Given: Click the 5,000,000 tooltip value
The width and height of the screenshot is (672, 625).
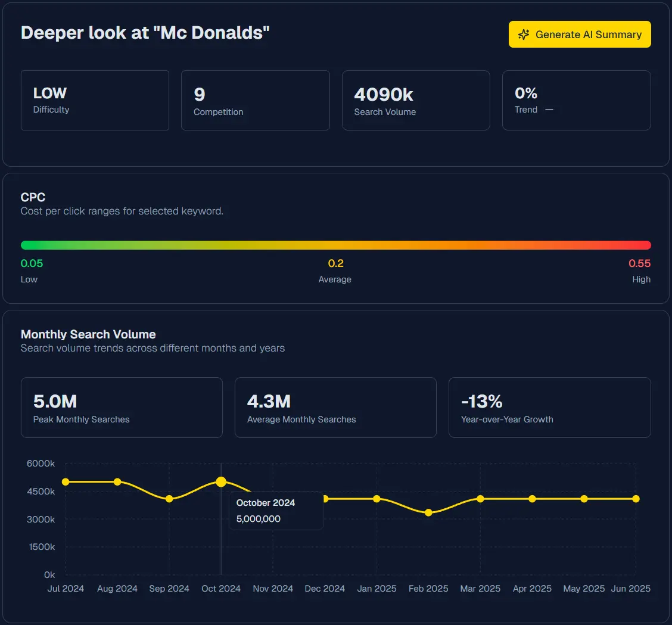Looking at the screenshot, I should [259, 519].
